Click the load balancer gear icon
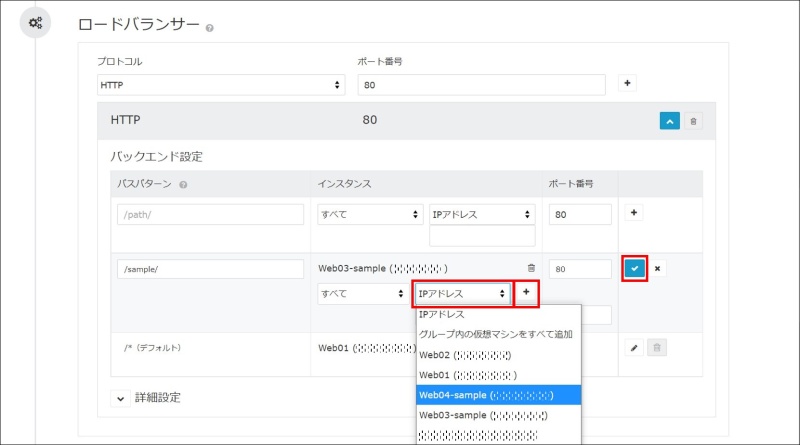The height and width of the screenshot is (445, 800). click(x=35, y=22)
